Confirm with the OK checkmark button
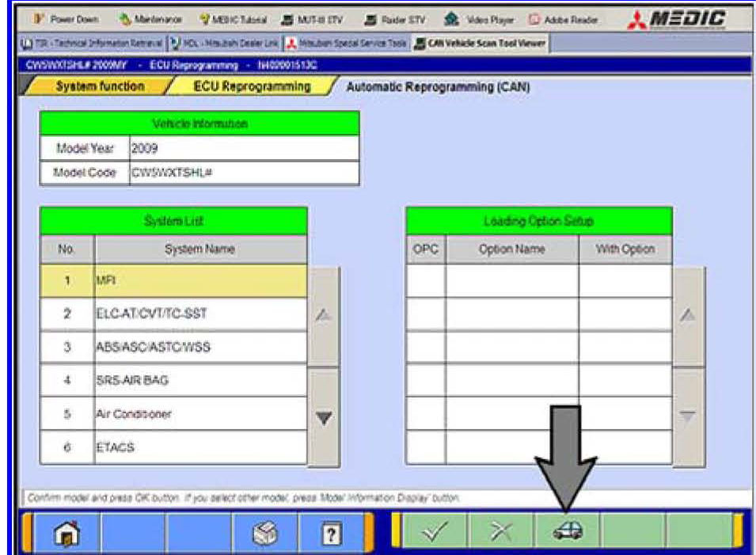Screen dimensions: 756x555 click(435, 530)
